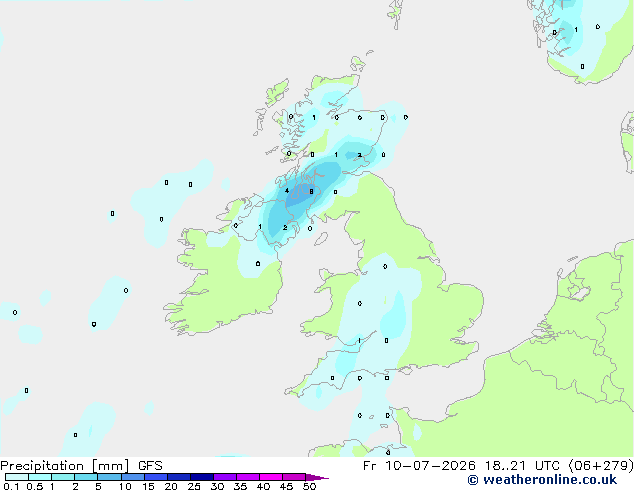The height and width of the screenshot is (490, 634).
Task: Click the '10' legend scale label
Action: 125,486
